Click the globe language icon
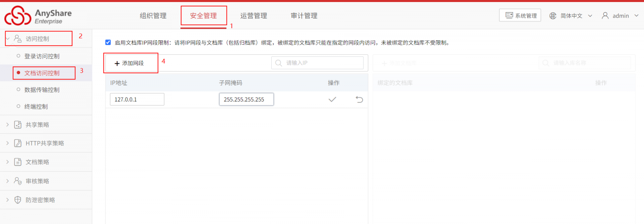644x224 pixels. (x=553, y=16)
